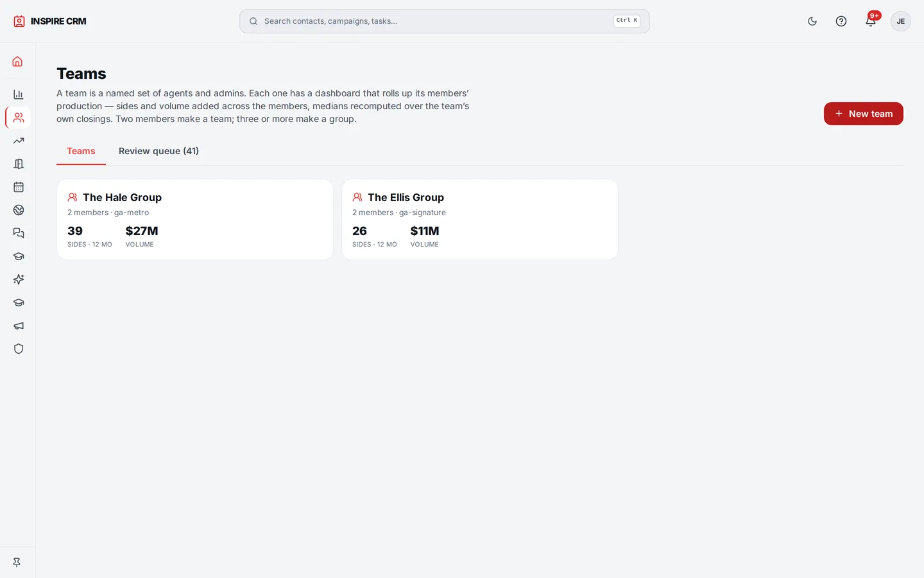Image resolution: width=924 pixels, height=578 pixels.
Task: Open the chat messages sidebar icon
Action: (18, 233)
